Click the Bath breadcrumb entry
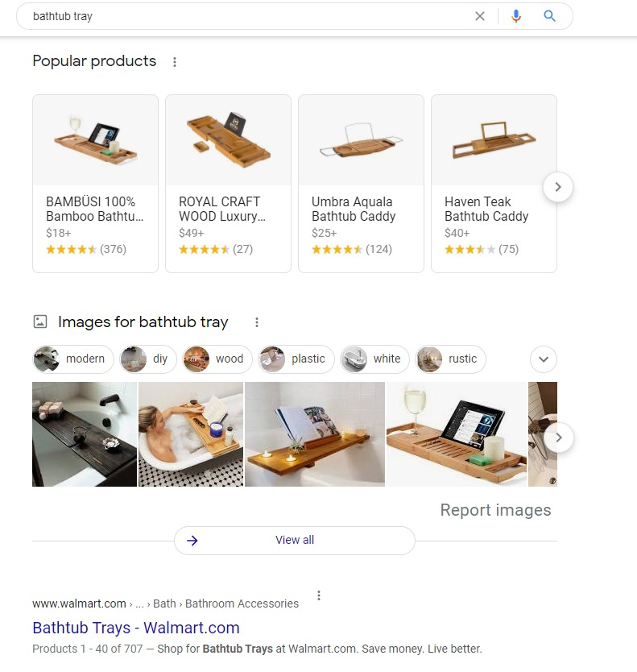 point(164,604)
